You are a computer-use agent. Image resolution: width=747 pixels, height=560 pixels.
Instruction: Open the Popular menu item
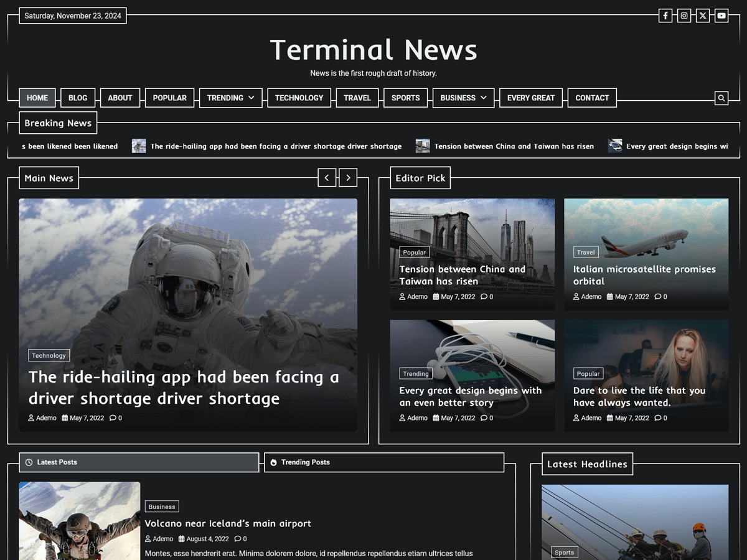[x=170, y=98]
